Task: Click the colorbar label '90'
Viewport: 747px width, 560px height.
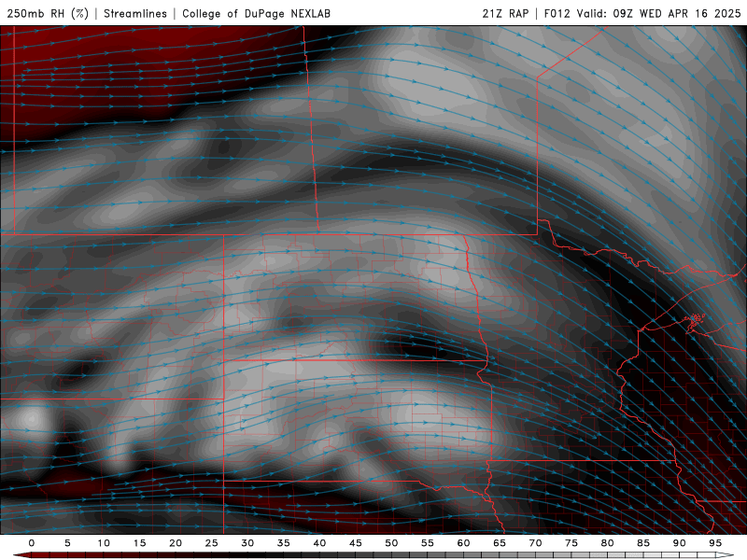Action: (679, 543)
